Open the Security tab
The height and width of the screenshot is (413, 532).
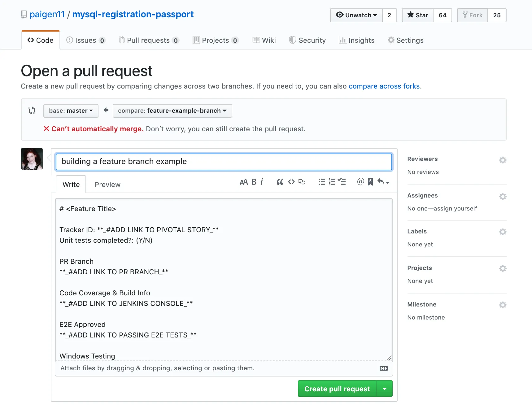(x=307, y=40)
